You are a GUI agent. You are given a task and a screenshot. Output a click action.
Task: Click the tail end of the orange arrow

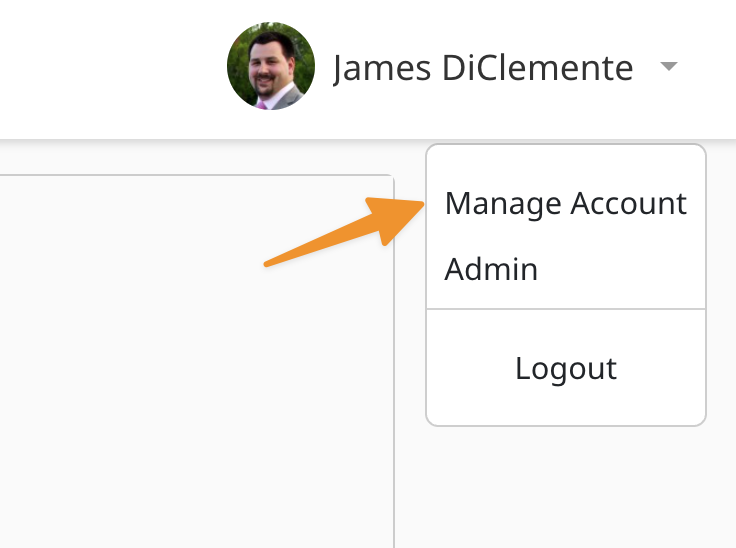(268, 264)
